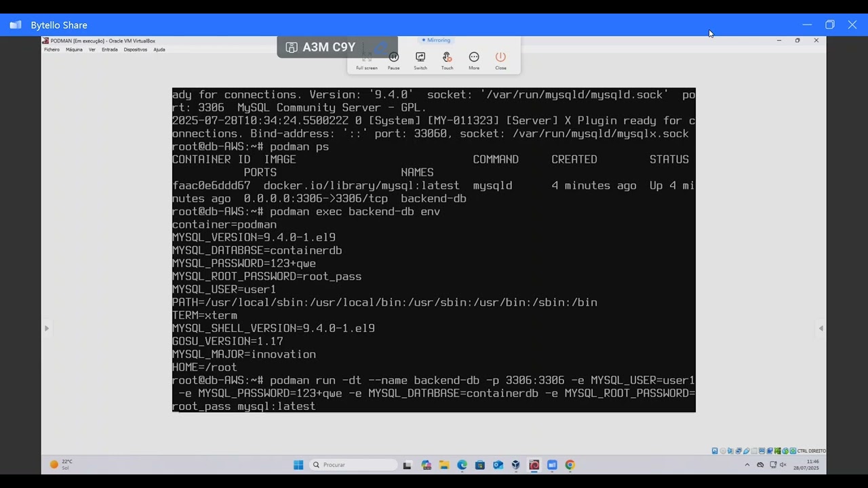Viewport: 868px width, 488px height.
Task: Close the VirtualBox PODMAN window
Action: pos(816,41)
